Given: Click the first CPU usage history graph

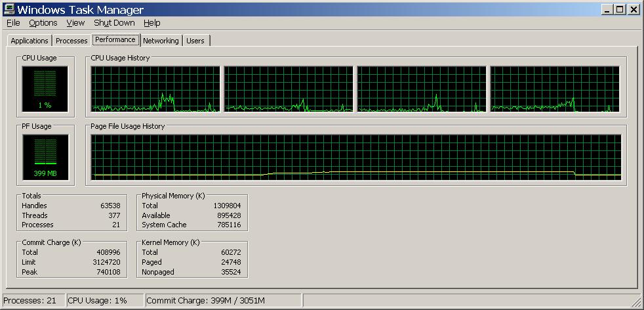Looking at the screenshot, I should coord(155,89).
